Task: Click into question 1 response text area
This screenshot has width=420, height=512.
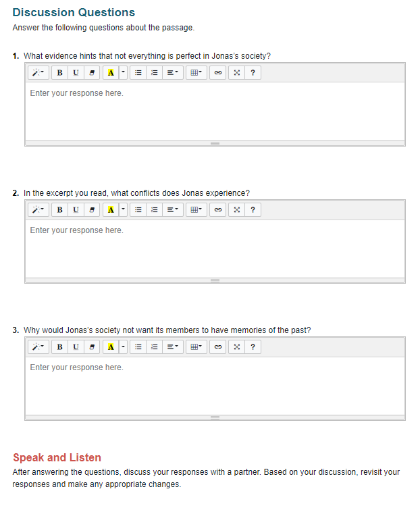Action: point(215,111)
